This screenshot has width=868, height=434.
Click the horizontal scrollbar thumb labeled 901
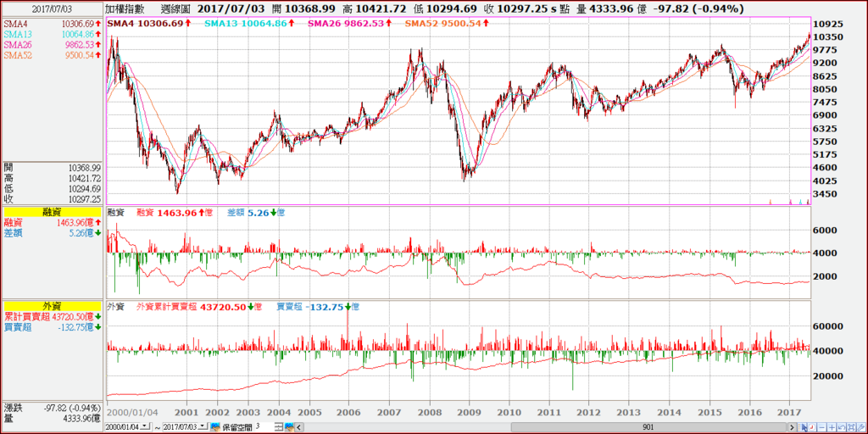point(650,427)
